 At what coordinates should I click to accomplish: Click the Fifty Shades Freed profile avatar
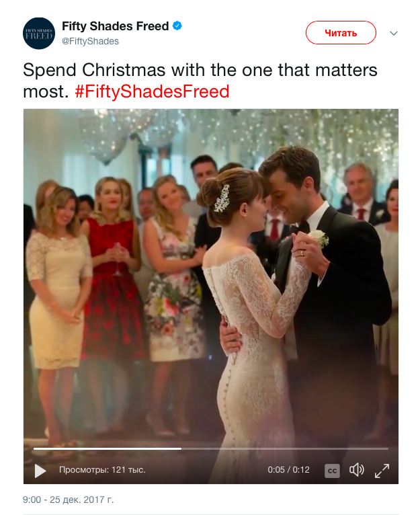point(39,34)
